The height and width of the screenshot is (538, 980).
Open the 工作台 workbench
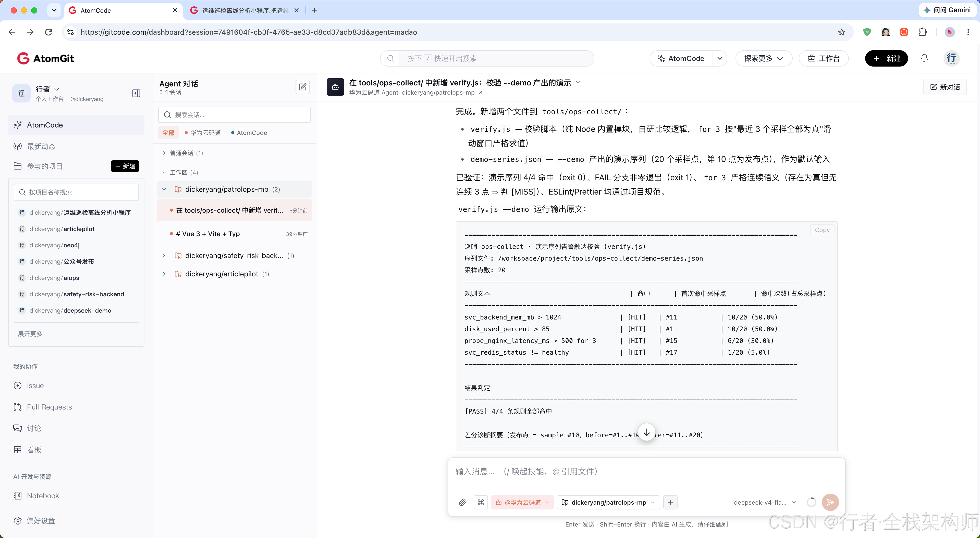pyautogui.click(x=824, y=58)
